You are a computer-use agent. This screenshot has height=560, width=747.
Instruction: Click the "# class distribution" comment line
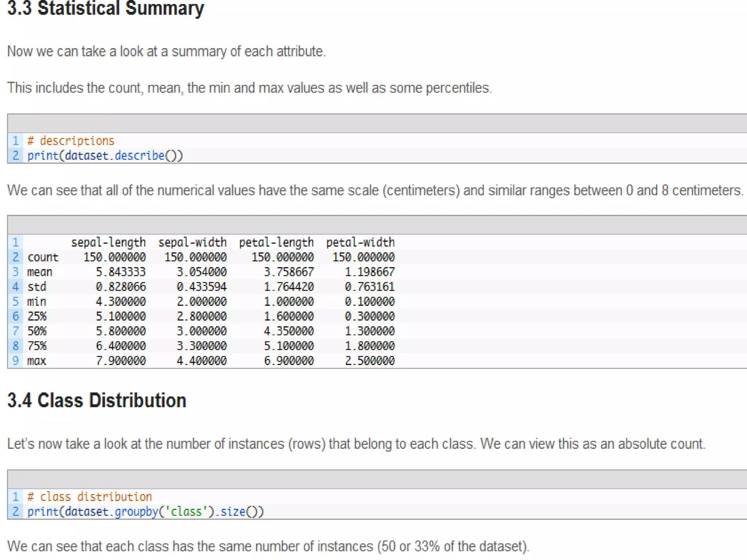[90, 497]
